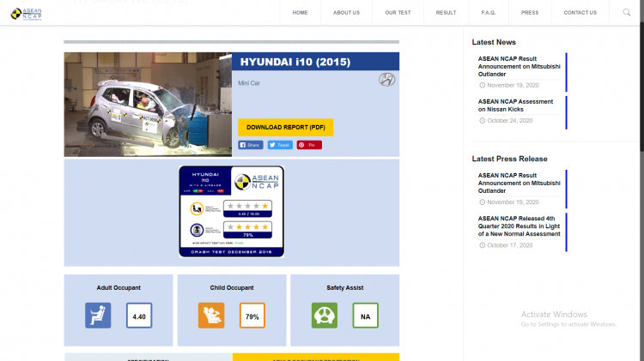The image size is (644, 361).
Task: Select the Specification tab
Action: click(149, 358)
